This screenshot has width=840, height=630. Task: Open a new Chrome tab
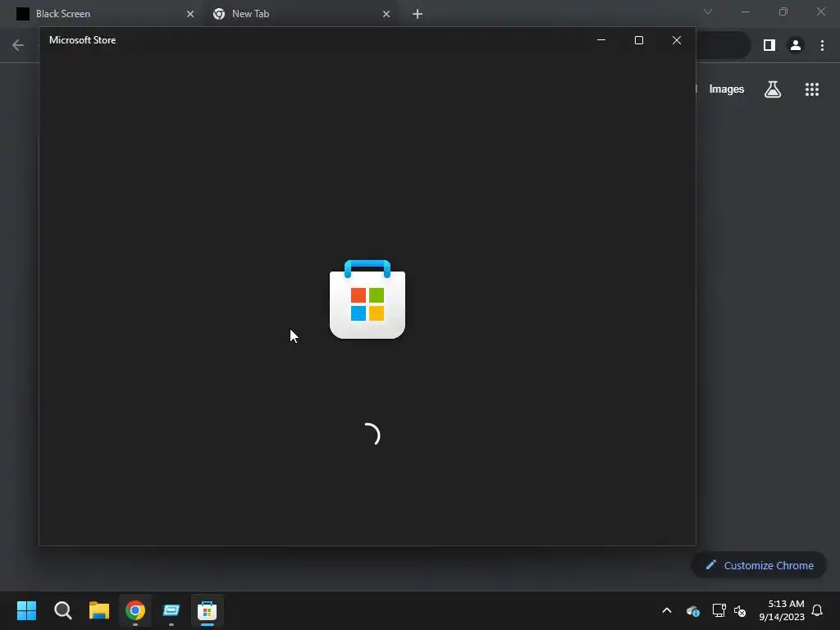[x=418, y=14]
